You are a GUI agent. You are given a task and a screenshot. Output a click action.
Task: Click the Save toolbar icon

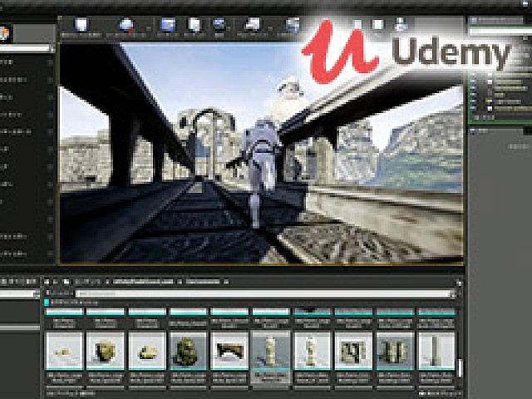[81, 25]
